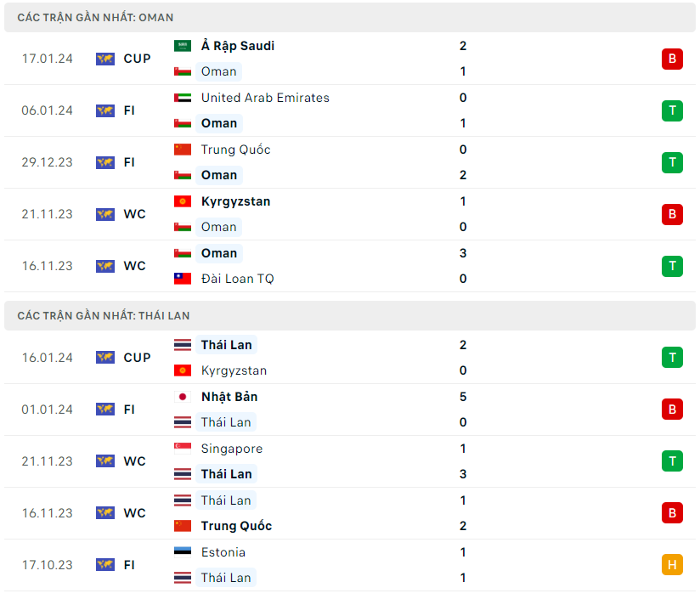Select the Nhật Bản team name
The image size is (700, 599).
pos(229,397)
